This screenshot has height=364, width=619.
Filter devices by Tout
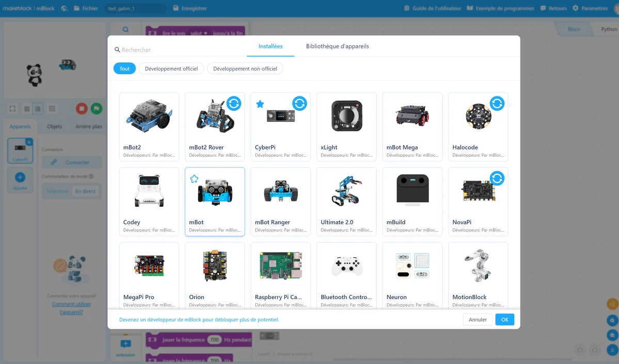124,69
